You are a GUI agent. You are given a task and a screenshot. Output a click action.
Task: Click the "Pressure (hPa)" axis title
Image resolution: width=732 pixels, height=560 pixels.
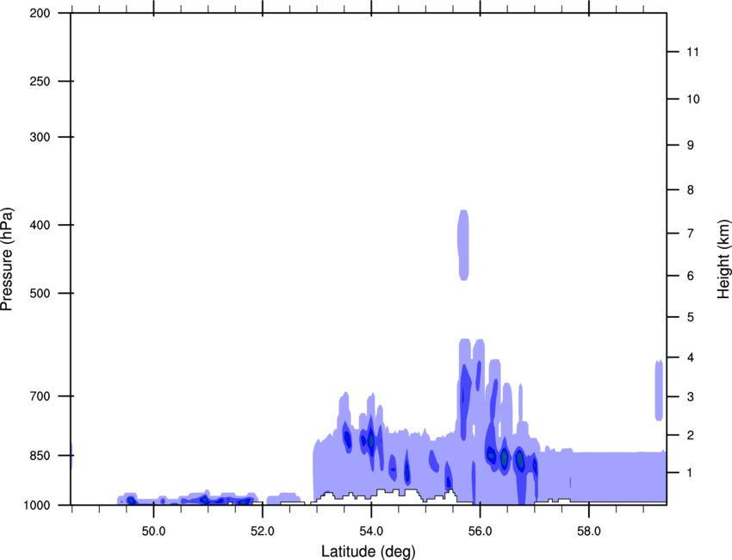pos(7,259)
